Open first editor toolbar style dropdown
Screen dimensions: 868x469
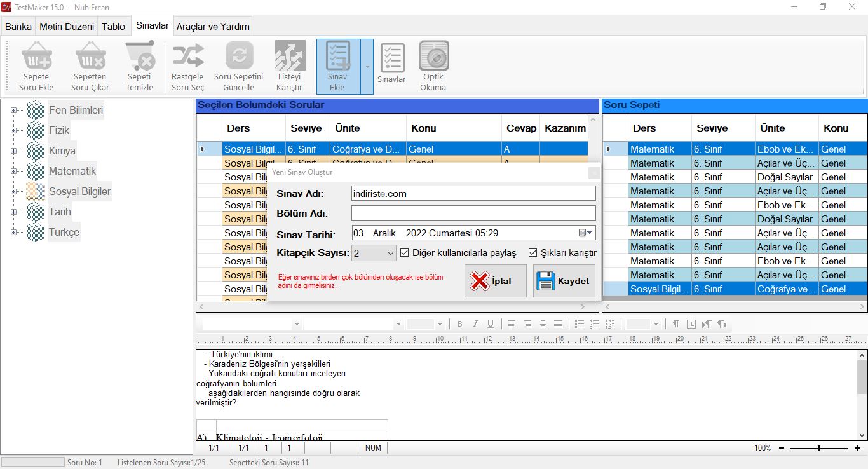[296, 324]
